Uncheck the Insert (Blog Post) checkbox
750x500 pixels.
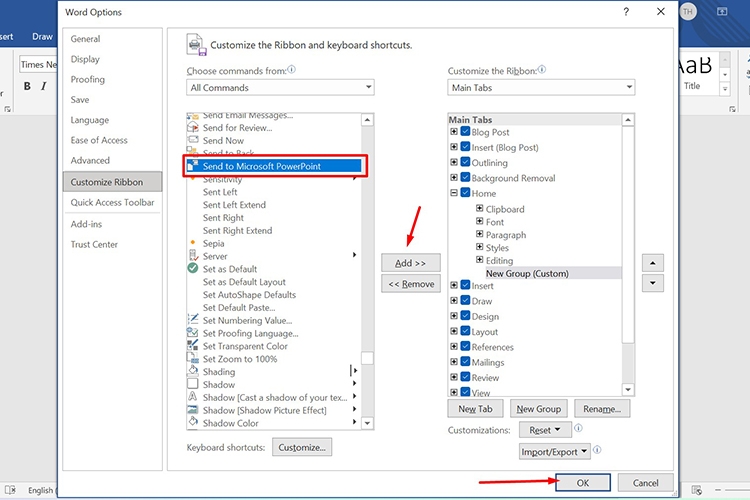pyautogui.click(x=465, y=146)
